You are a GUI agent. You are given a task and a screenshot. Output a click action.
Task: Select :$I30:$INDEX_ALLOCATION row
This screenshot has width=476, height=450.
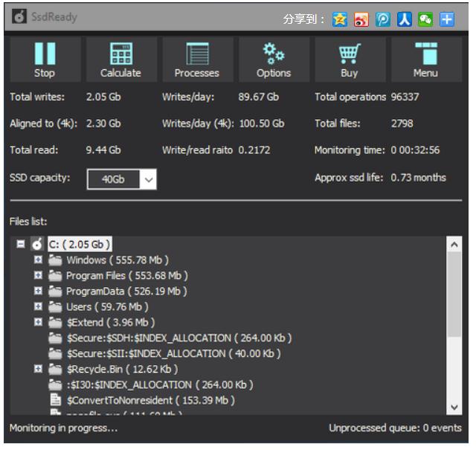(x=160, y=385)
